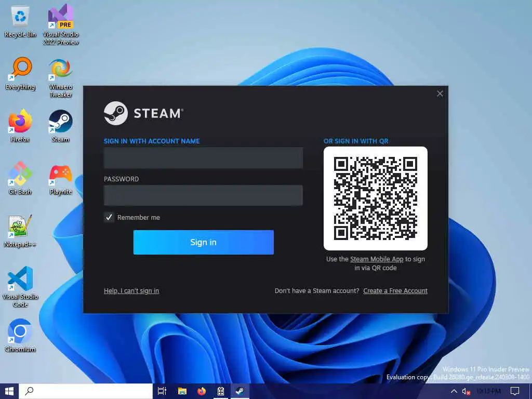Select Visual Studio 2022 Preview desktop icon

[x=61, y=24]
